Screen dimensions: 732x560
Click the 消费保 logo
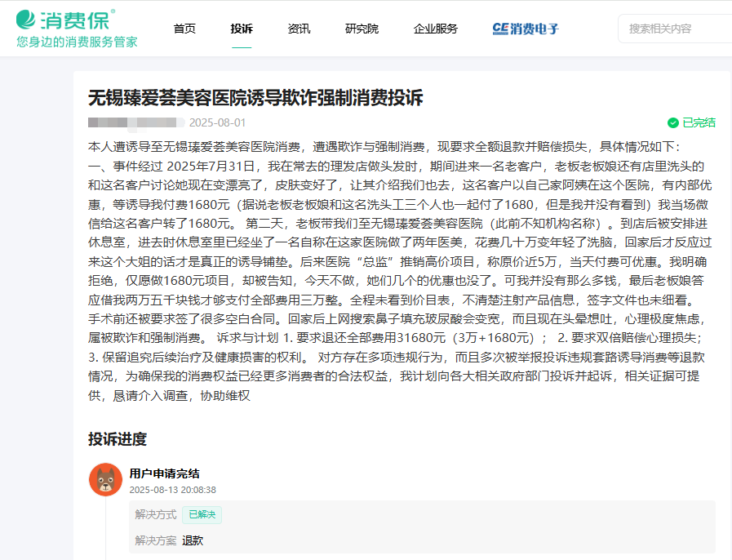pyautogui.click(x=65, y=20)
